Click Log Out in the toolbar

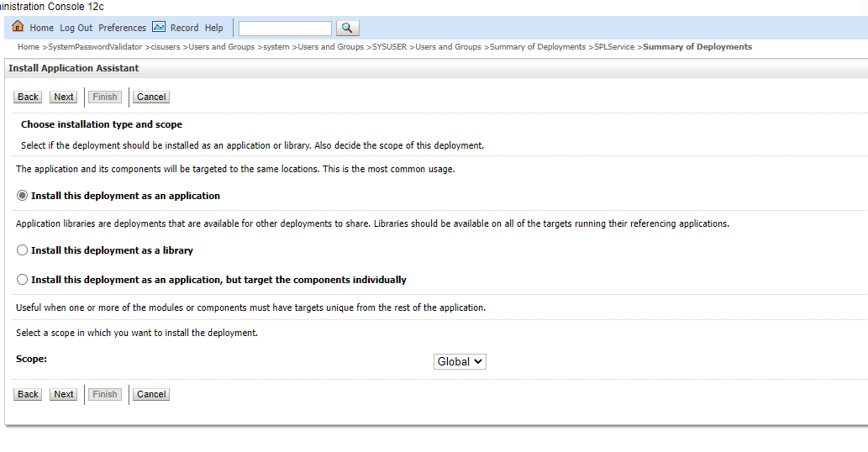pyautogui.click(x=76, y=28)
